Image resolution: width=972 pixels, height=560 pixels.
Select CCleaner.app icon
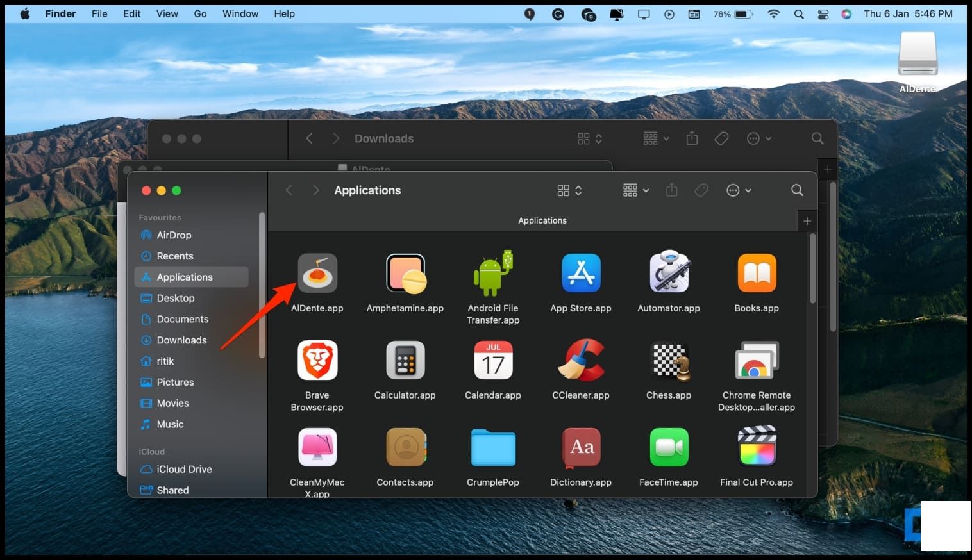coord(581,360)
